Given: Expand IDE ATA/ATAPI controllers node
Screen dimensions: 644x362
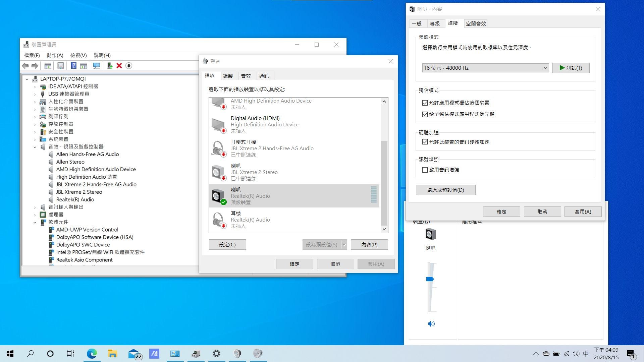Looking at the screenshot, I should pos(35,86).
